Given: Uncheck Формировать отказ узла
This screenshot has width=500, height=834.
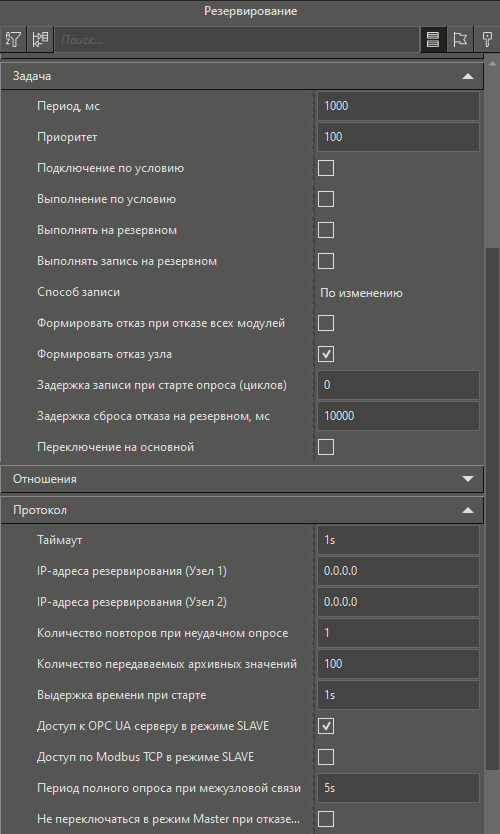Looking at the screenshot, I should [326, 354].
